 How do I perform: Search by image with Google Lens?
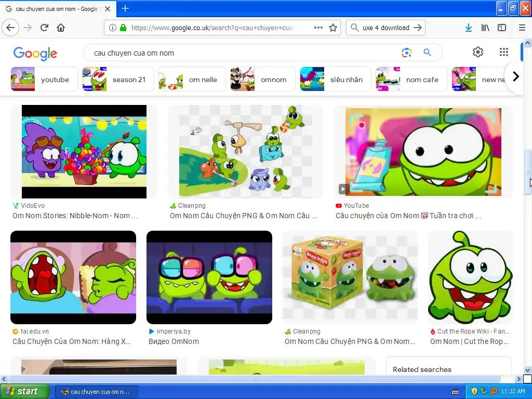point(406,52)
